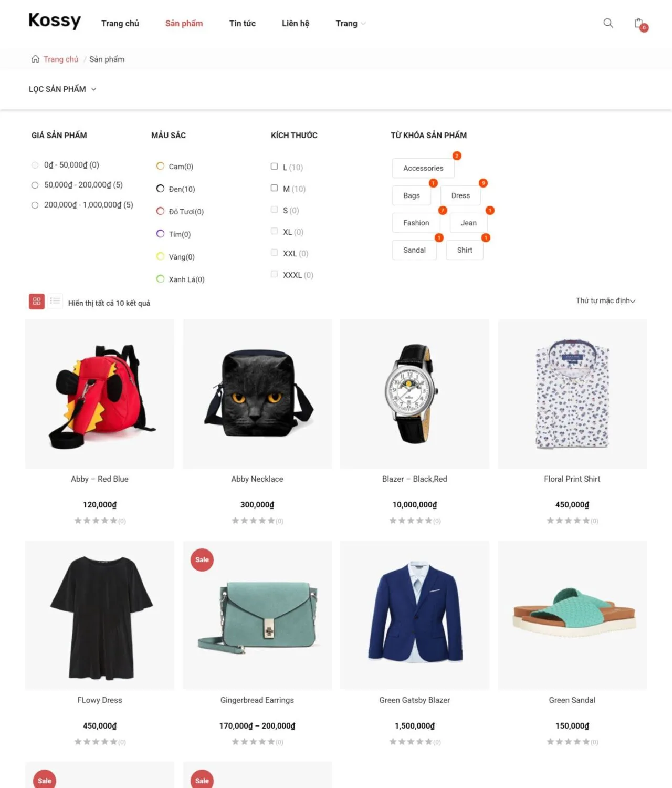
Task: Rate Abby – Red Blue stars
Action: click(x=96, y=521)
